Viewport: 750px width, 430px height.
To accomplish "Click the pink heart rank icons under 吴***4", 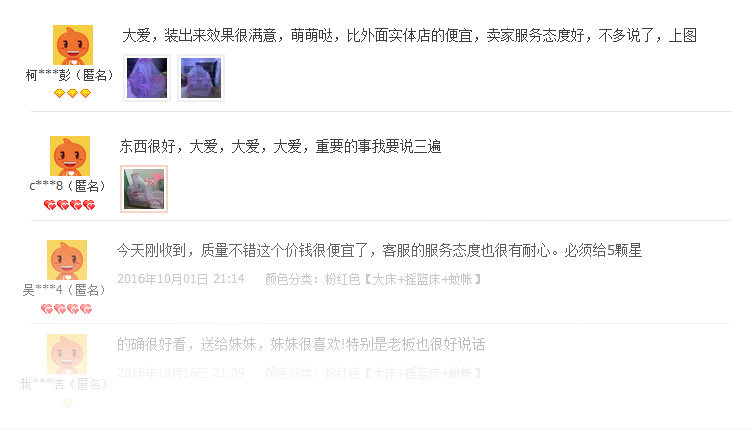I will [x=66, y=309].
